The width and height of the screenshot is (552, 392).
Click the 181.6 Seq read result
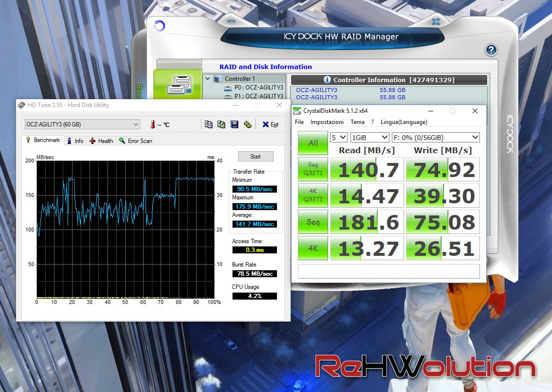click(x=367, y=222)
